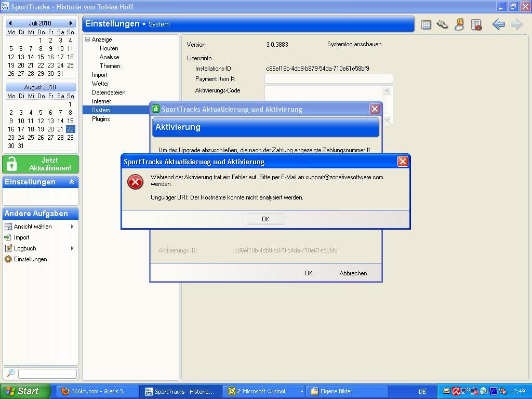Image resolution: width=532 pixels, height=399 pixels.
Task: Close the error message box
Action: click(403, 162)
